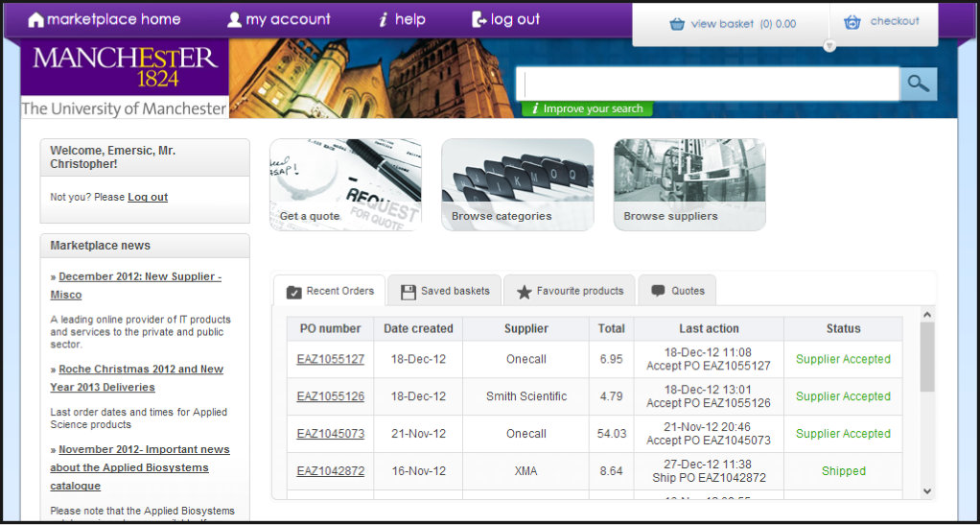Click the search text field
Image resolution: width=980 pixels, height=525 pixels.
click(708, 84)
